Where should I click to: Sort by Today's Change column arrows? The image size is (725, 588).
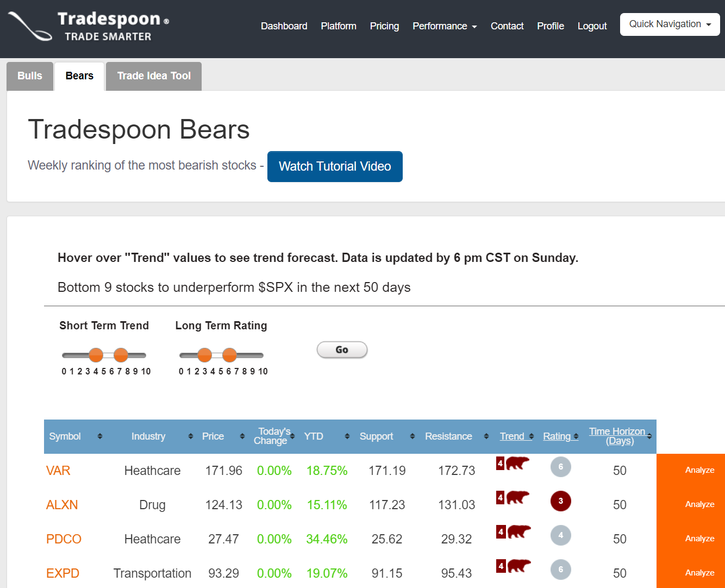[x=292, y=436]
